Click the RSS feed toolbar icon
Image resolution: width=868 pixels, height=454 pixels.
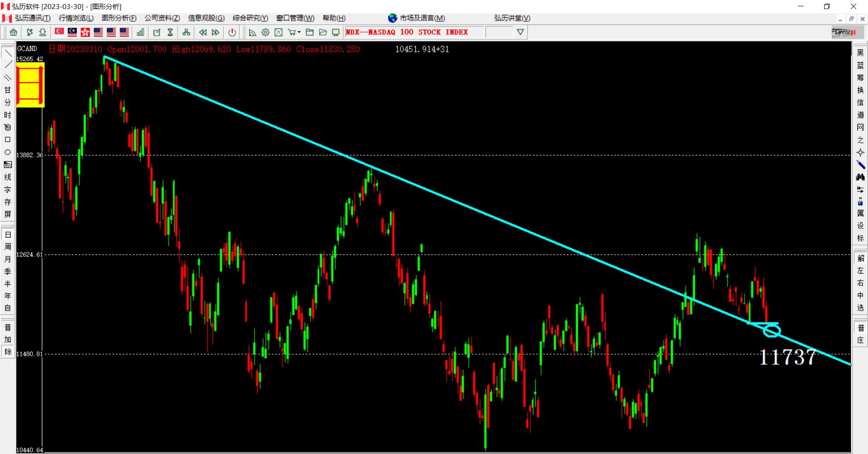tap(252, 32)
